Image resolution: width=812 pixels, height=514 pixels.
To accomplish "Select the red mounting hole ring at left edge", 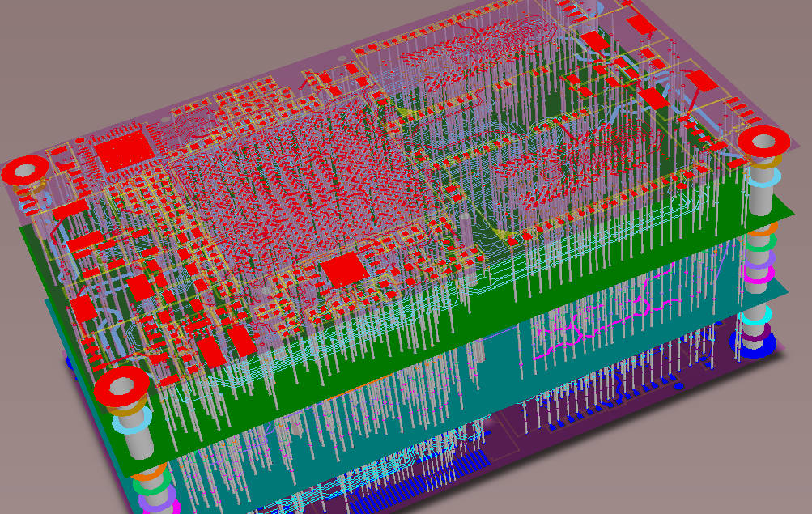I will (24, 171).
